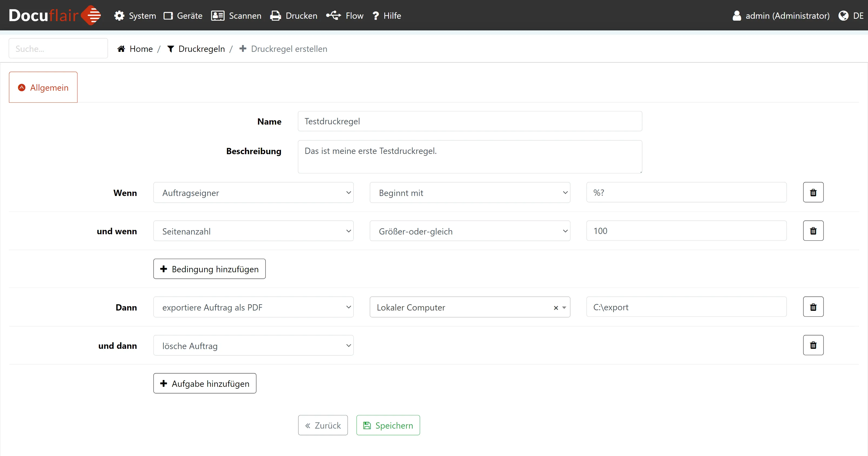Open the Flow menu
The width and height of the screenshot is (868, 456).
point(345,15)
